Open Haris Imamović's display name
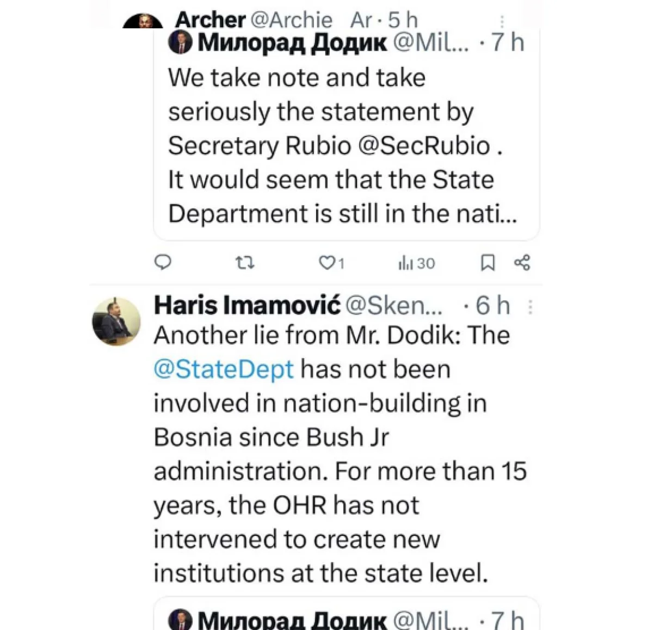 click(245, 305)
